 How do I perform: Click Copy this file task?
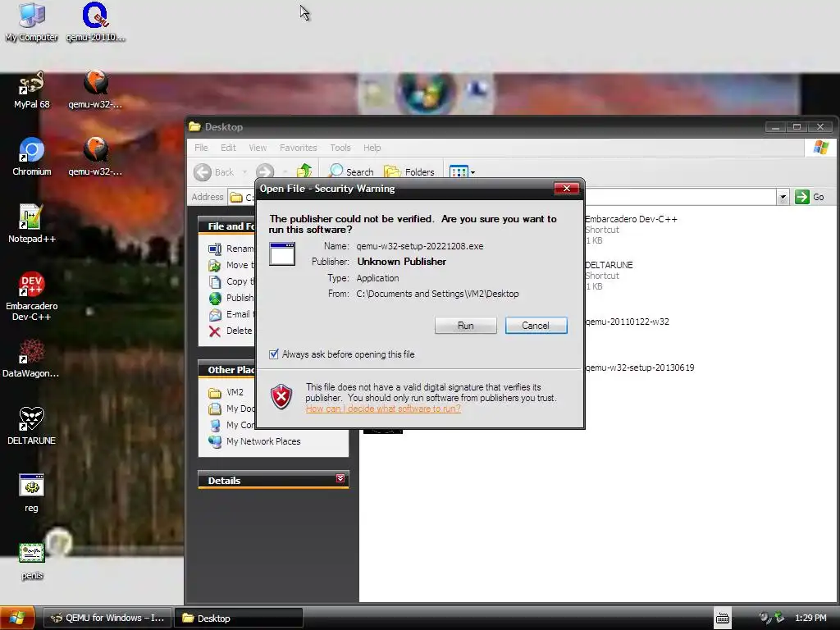pos(231,282)
